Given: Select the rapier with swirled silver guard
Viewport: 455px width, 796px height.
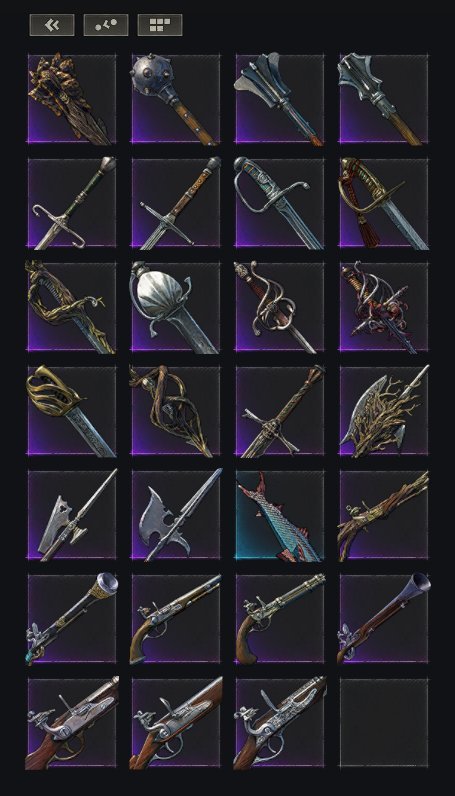Looking at the screenshot, I should tap(280, 307).
